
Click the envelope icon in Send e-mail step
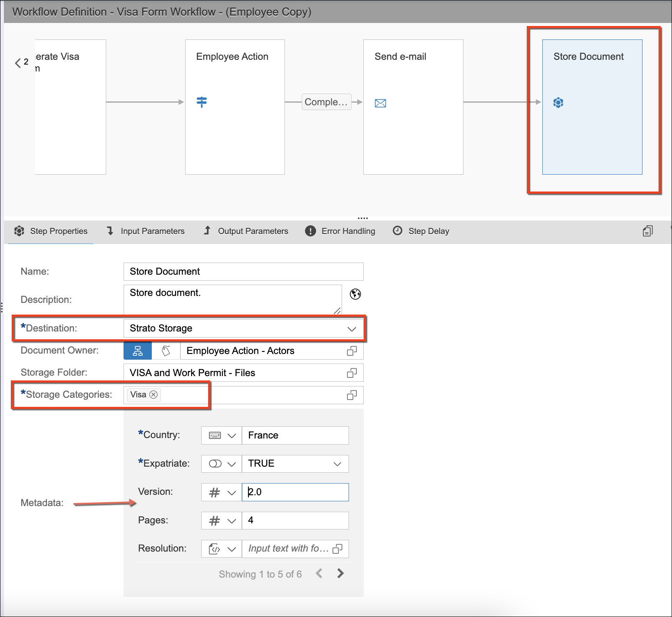[380, 103]
